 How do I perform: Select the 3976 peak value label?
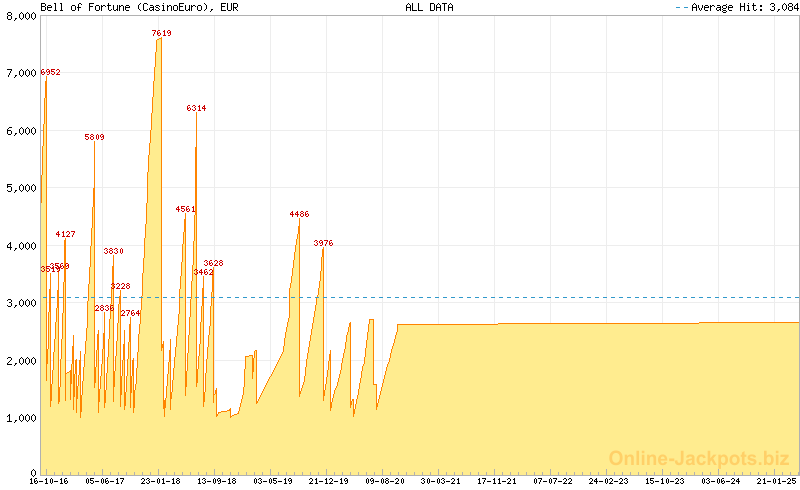[323, 243]
